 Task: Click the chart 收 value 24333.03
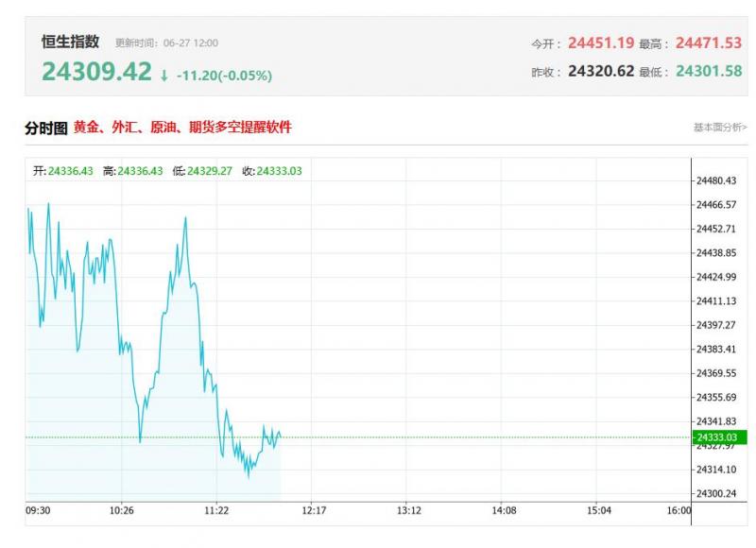[279, 171]
